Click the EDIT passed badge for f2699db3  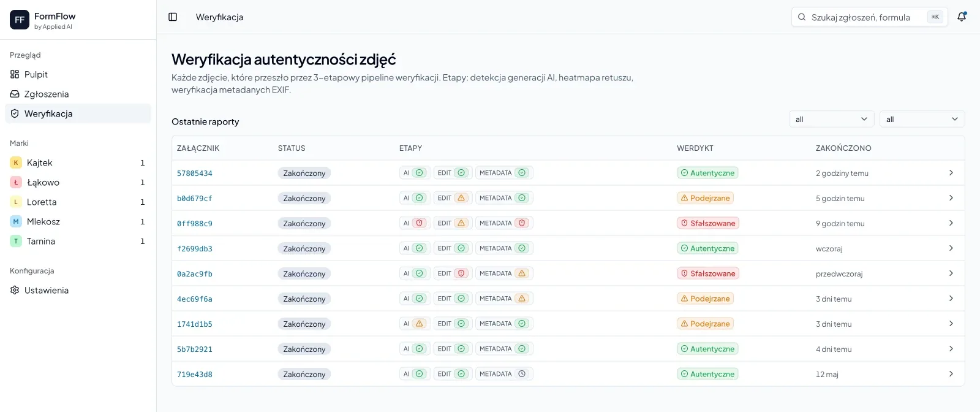coord(452,248)
